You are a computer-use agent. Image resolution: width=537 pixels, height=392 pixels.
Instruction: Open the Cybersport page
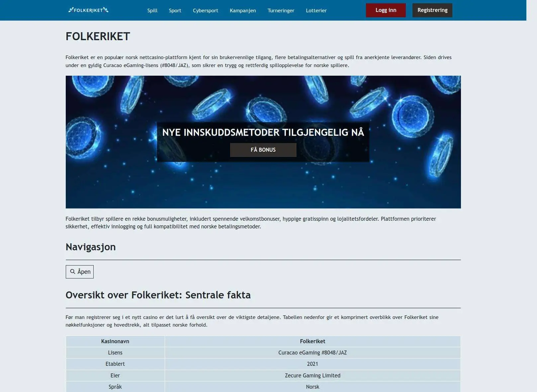point(206,11)
